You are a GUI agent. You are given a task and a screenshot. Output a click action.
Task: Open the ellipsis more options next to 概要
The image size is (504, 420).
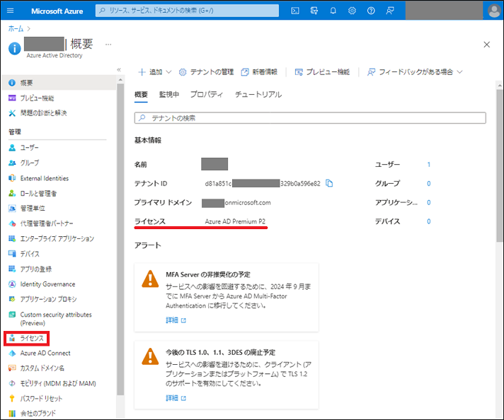pyautogui.click(x=108, y=45)
